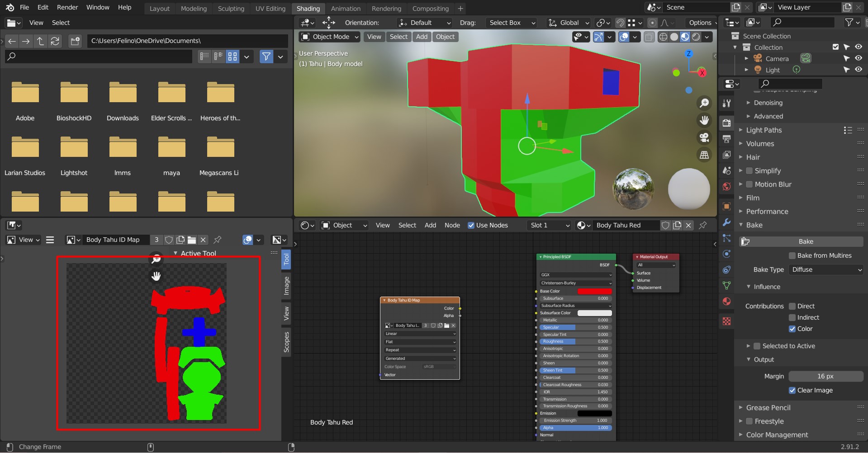This screenshot has width=868, height=453.
Task: Select wireframe viewport shading
Action: [x=663, y=37]
